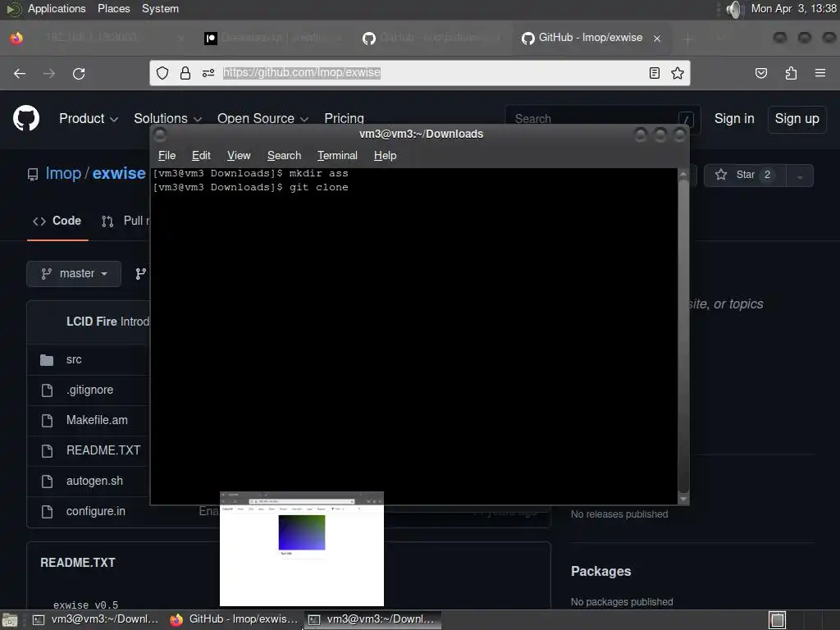This screenshot has width=840, height=630.
Task: Open the exwise repository link
Action: point(119,174)
